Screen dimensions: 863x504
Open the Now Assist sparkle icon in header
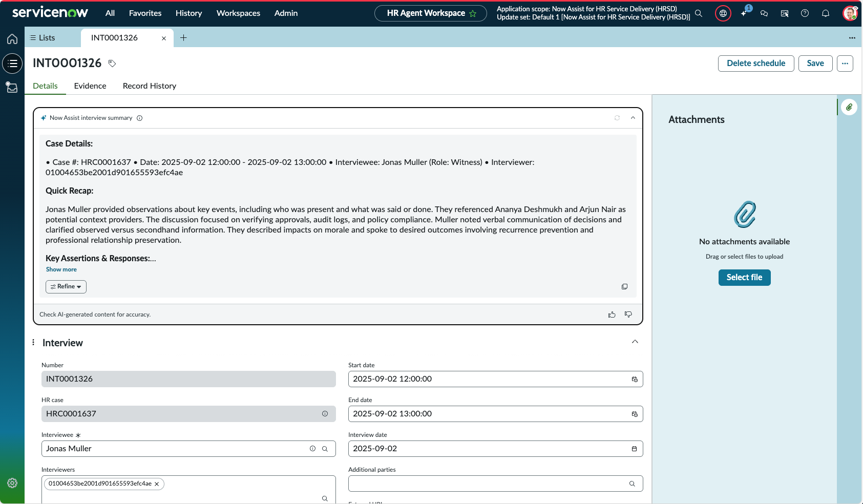pos(744,13)
